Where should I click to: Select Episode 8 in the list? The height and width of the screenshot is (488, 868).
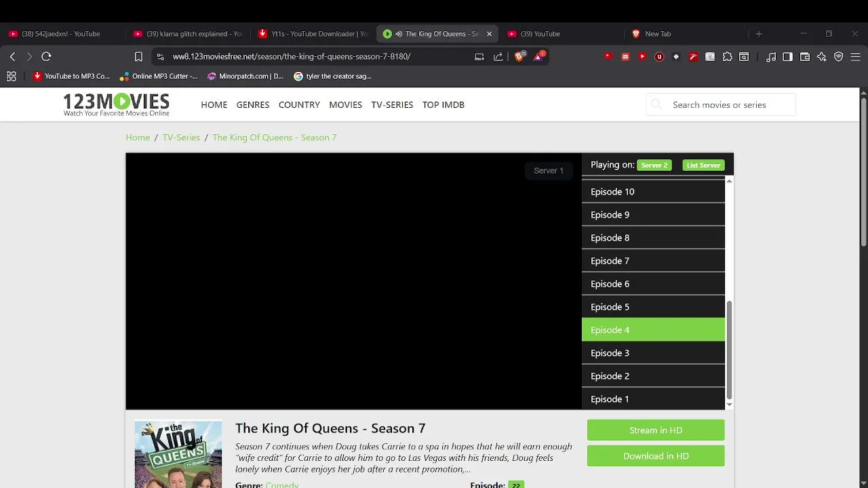[x=653, y=238]
